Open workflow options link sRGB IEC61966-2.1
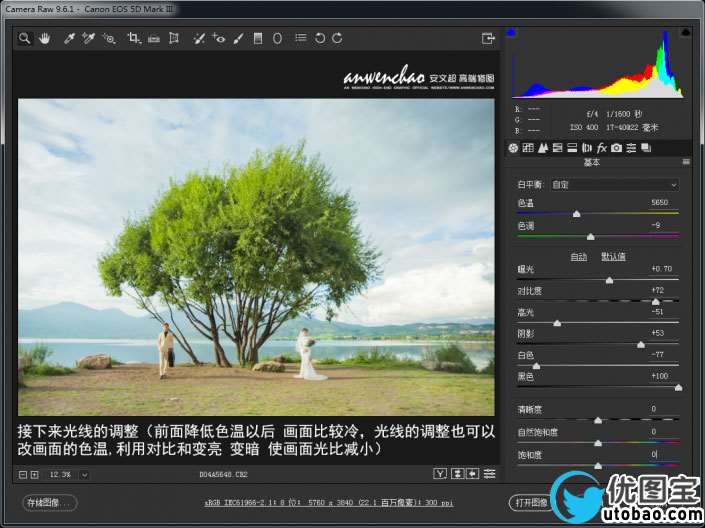This screenshot has height=528, width=705. click(x=329, y=502)
